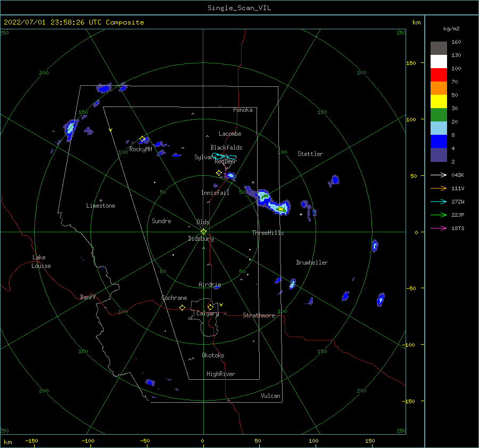Click the gray 160 kg/m2 legend swatch
This screenshot has height=448, width=479.
439,48
